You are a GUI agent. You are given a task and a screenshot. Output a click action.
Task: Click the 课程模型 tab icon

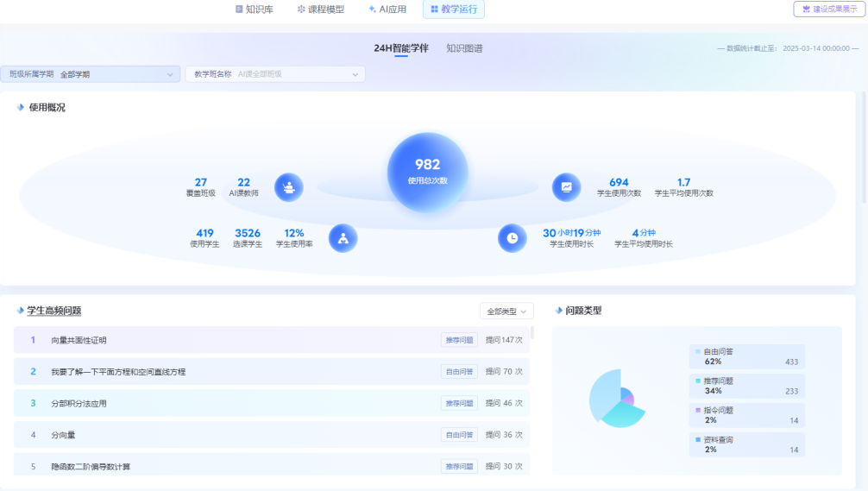point(301,9)
